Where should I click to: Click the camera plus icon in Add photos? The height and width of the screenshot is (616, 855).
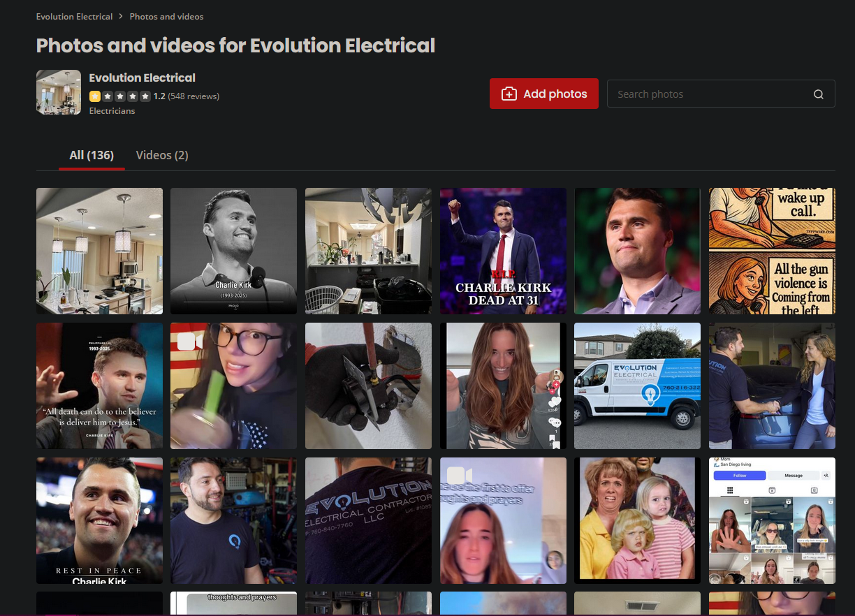point(509,94)
